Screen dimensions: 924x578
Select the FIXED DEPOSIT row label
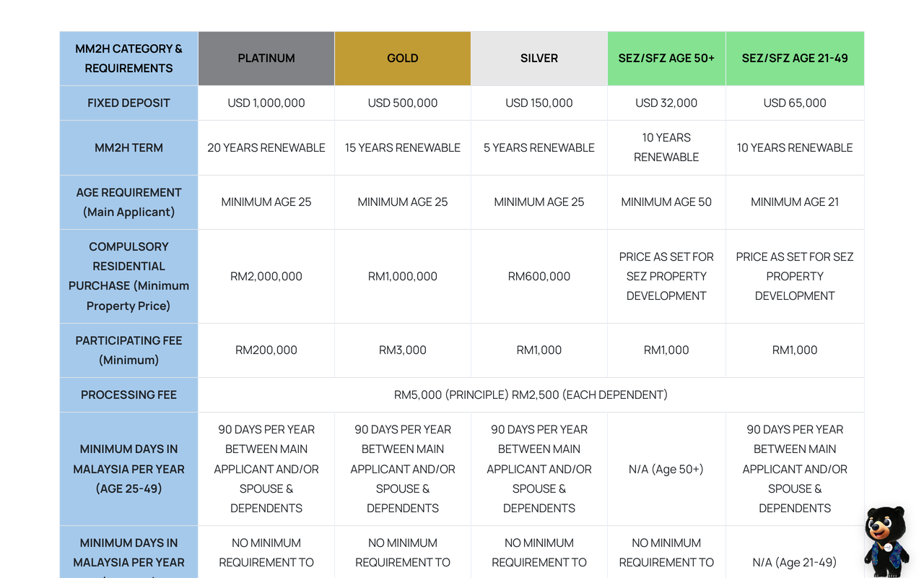[129, 103]
